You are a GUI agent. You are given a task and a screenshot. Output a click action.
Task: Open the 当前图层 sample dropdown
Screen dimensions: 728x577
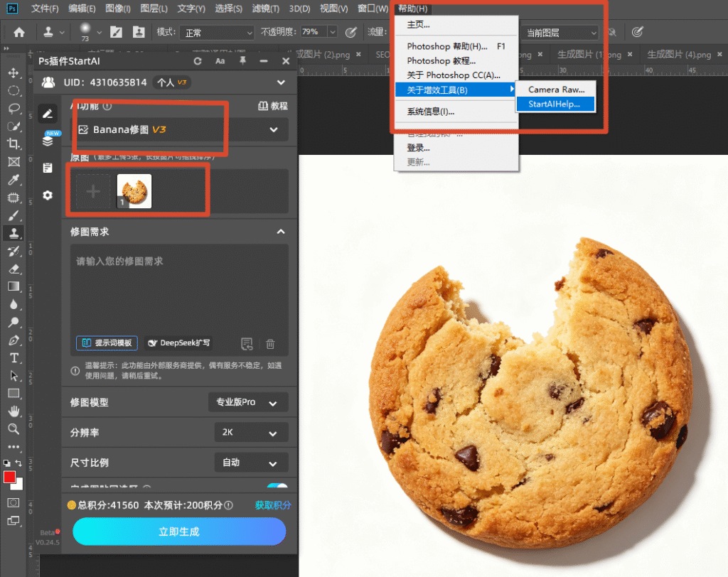pos(560,33)
